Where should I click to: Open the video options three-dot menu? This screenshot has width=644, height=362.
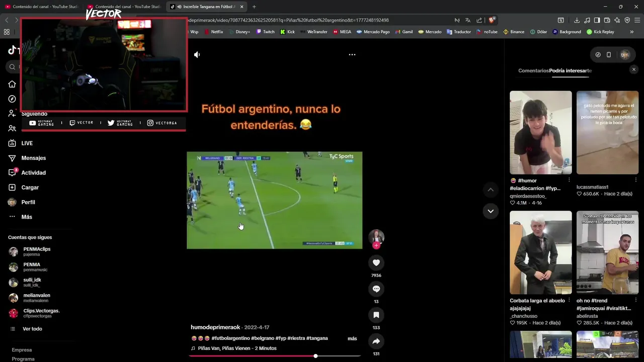coord(352,54)
